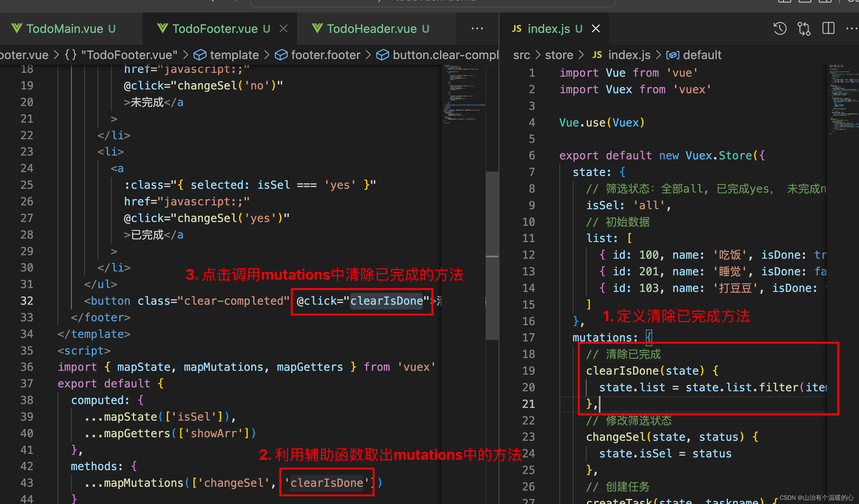Select the Split Editor icon
This screenshot has width=859, height=504.
click(828, 29)
